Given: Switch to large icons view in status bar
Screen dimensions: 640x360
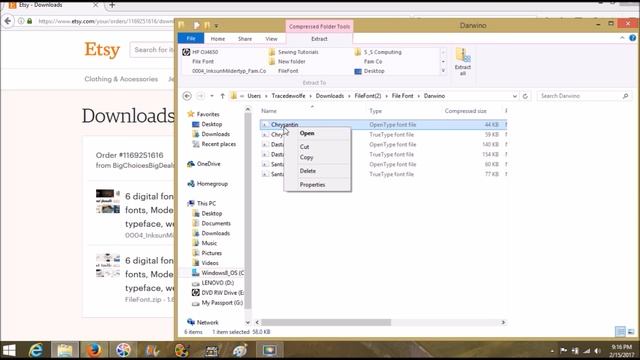Looking at the screenshot, I should (x=631, y=332).
